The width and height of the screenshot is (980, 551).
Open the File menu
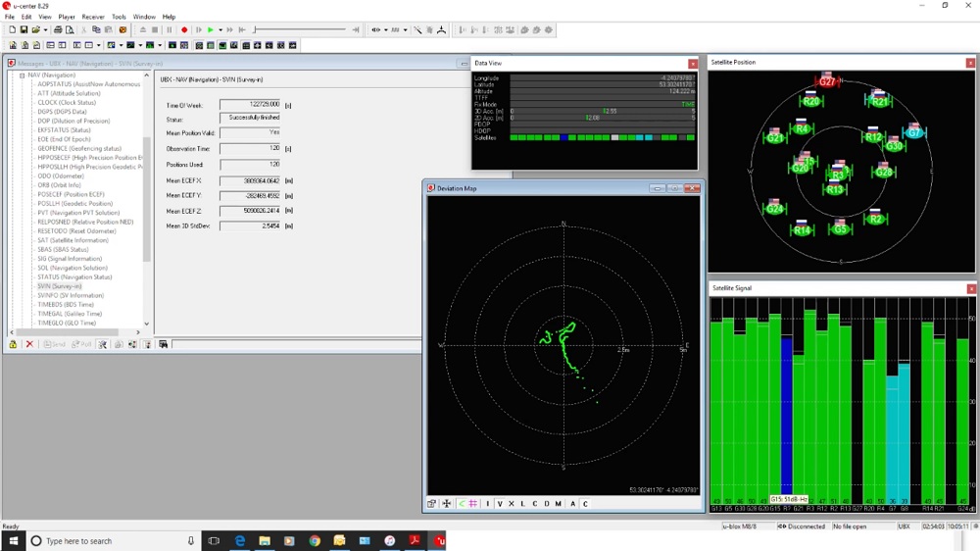(10, 17)
